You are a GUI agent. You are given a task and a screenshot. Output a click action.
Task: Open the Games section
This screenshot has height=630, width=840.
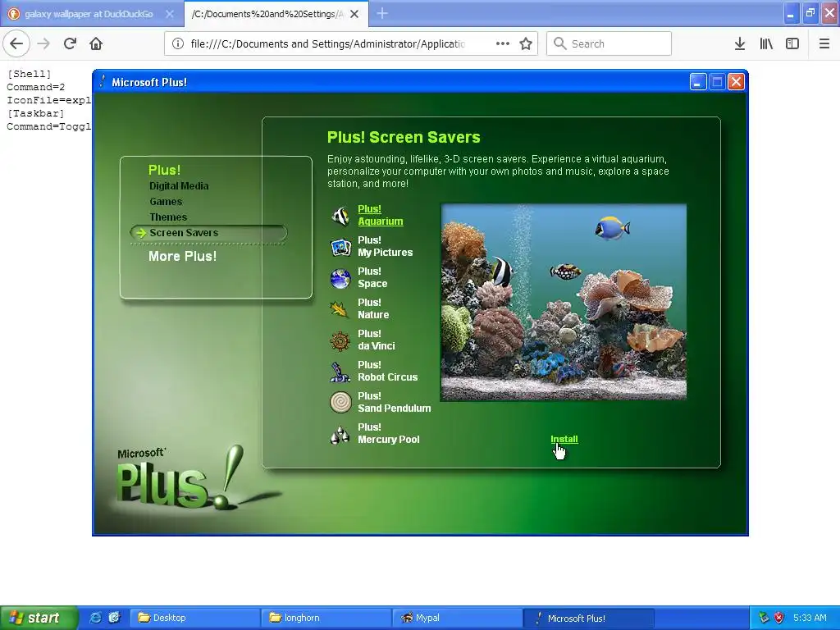(166, 202)
